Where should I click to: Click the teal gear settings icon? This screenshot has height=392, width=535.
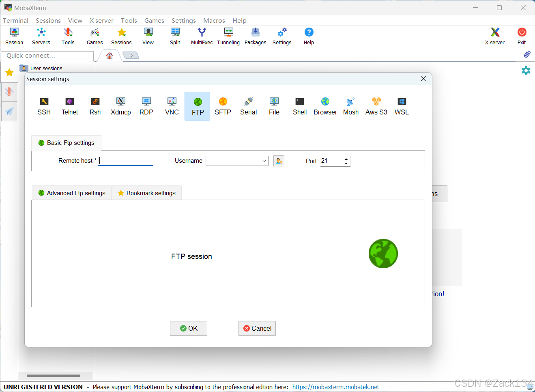pos(526,71)
